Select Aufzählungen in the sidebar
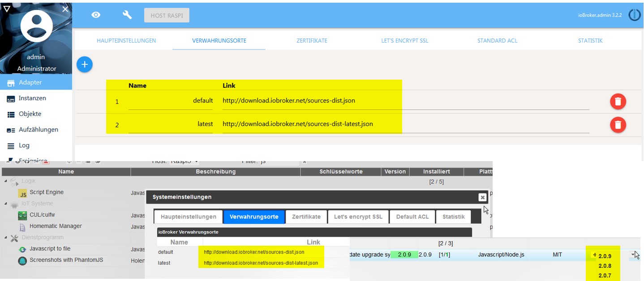Screen dimensions: 644x281 [36, 129]
